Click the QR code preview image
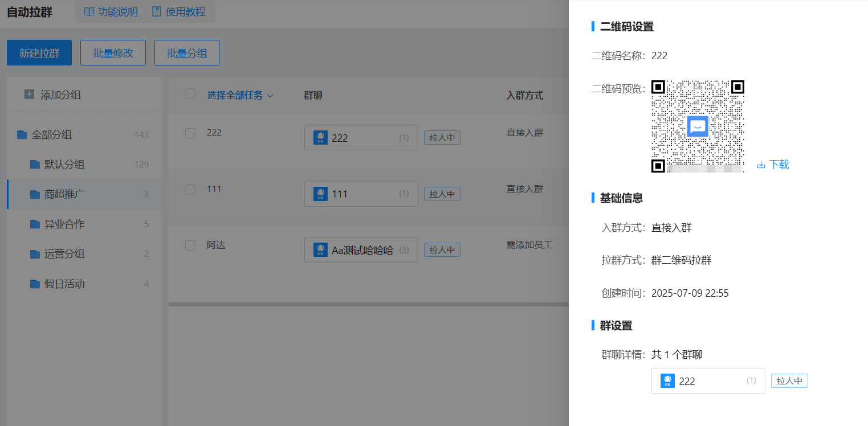 point(698,126)
